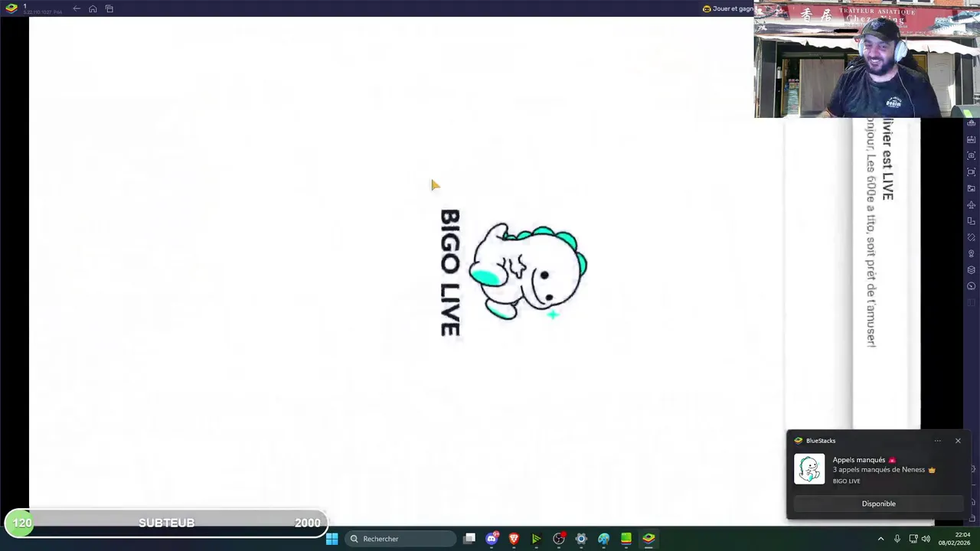Click the BlueStacks logo in the title bar
The height and width of the screenshot is (551, 980).
(x=11, y=8)
